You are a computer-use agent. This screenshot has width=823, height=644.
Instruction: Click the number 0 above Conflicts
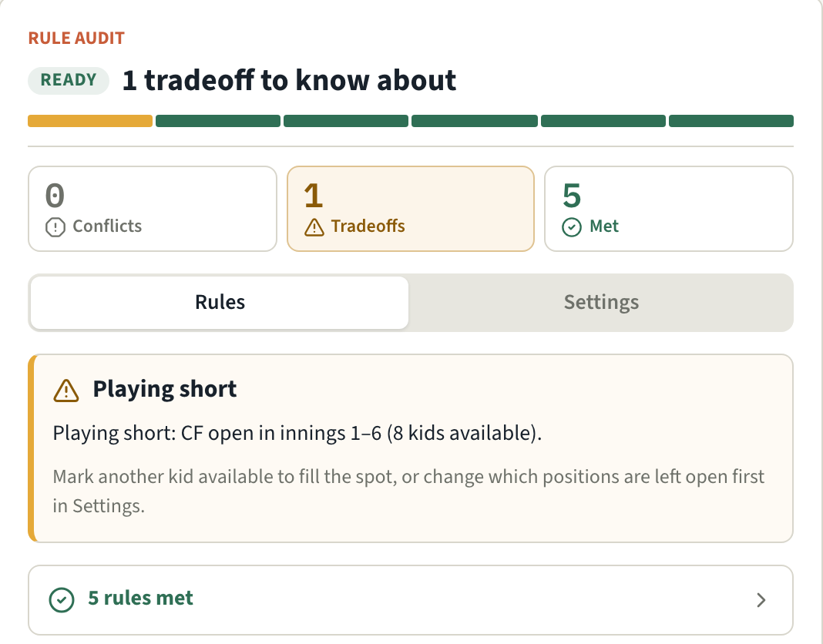tap(55, 196)
